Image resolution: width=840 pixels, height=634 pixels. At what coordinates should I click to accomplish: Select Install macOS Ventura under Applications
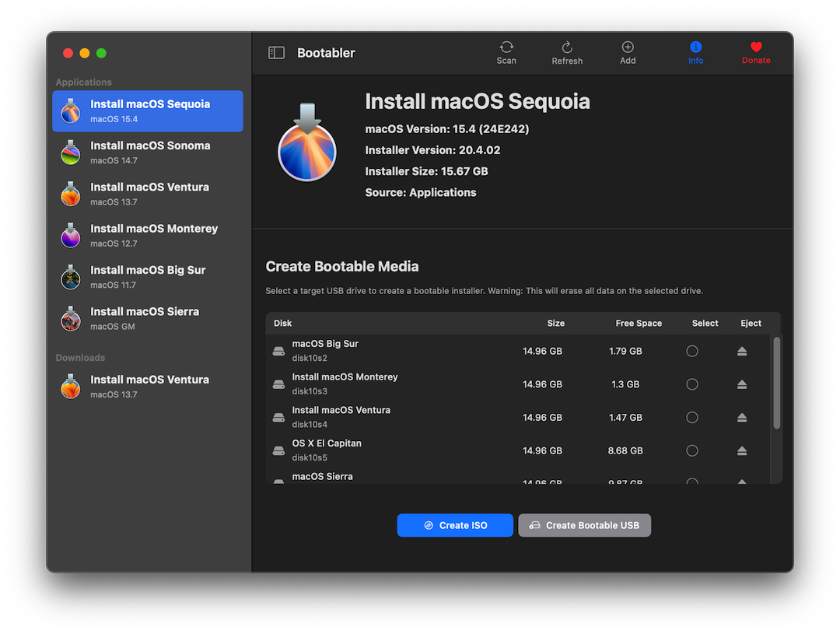(148, 194)
